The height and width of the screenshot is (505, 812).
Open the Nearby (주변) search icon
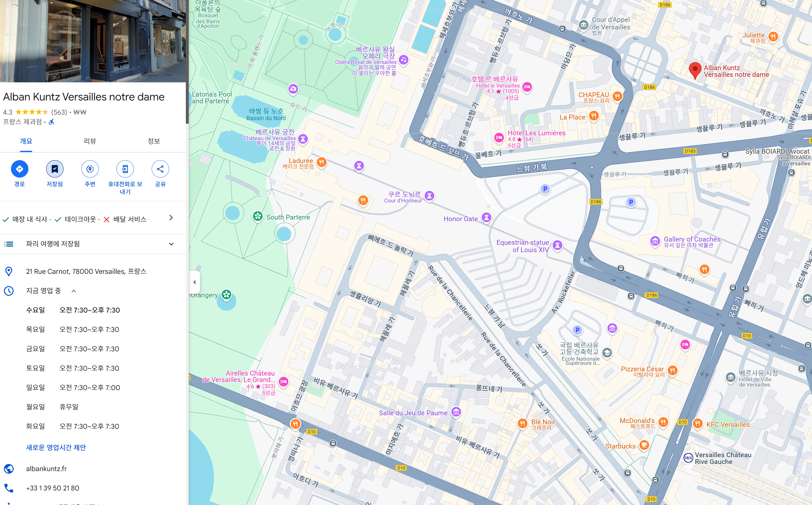pos(90,169)
